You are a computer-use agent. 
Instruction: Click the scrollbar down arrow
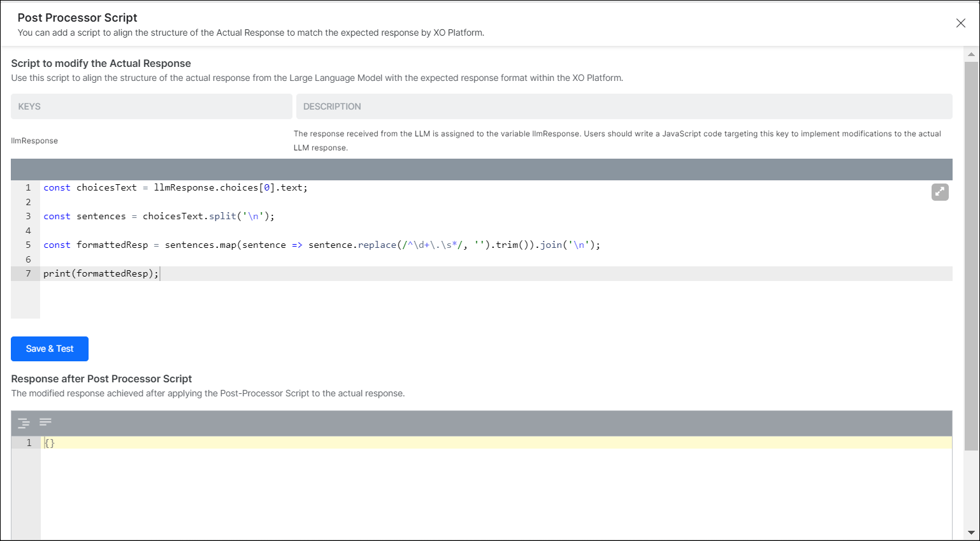(x=972, y=534)
